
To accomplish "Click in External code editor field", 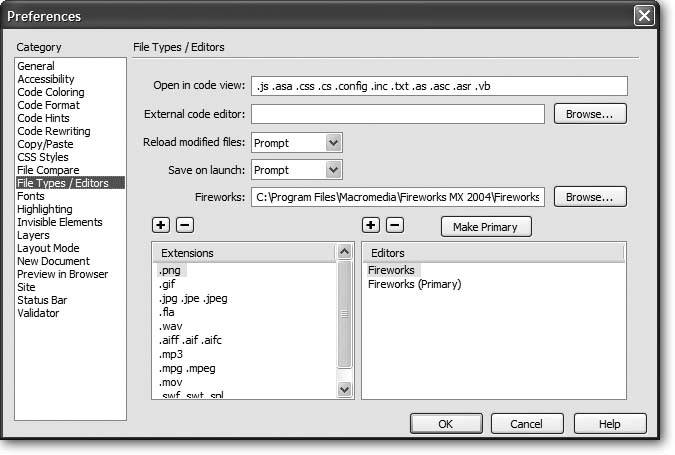I will tap(398, 114).
